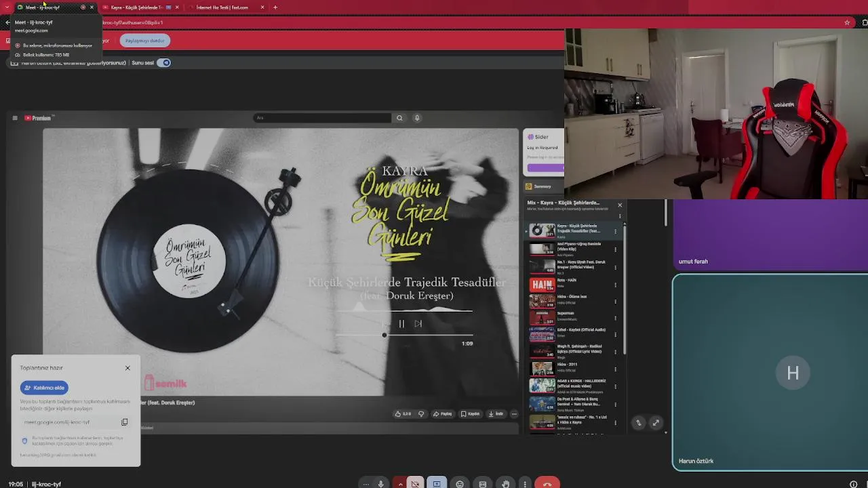Raise hand in the meeting
The image size is (868, 488).
pyautogui.click(x=506, y=484)
